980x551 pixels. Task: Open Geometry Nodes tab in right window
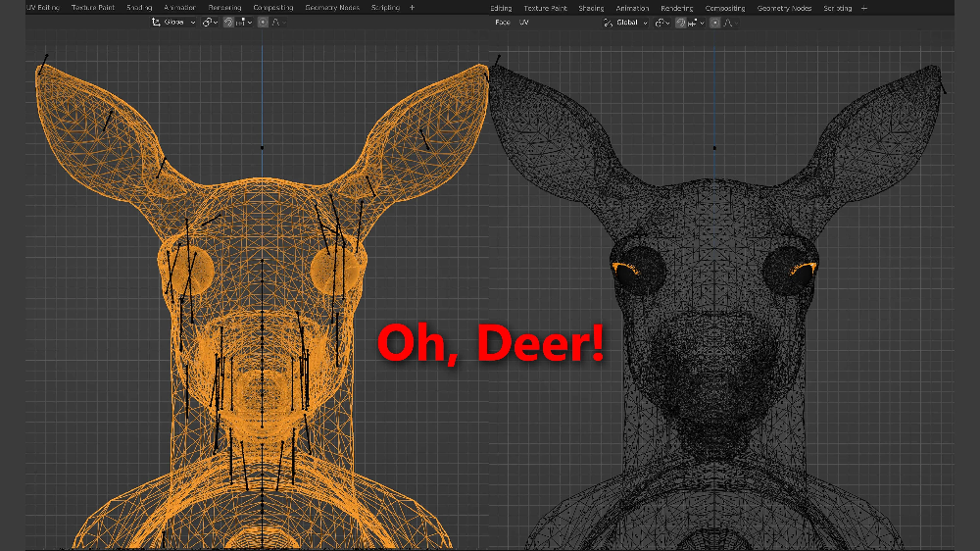point(784,8)
